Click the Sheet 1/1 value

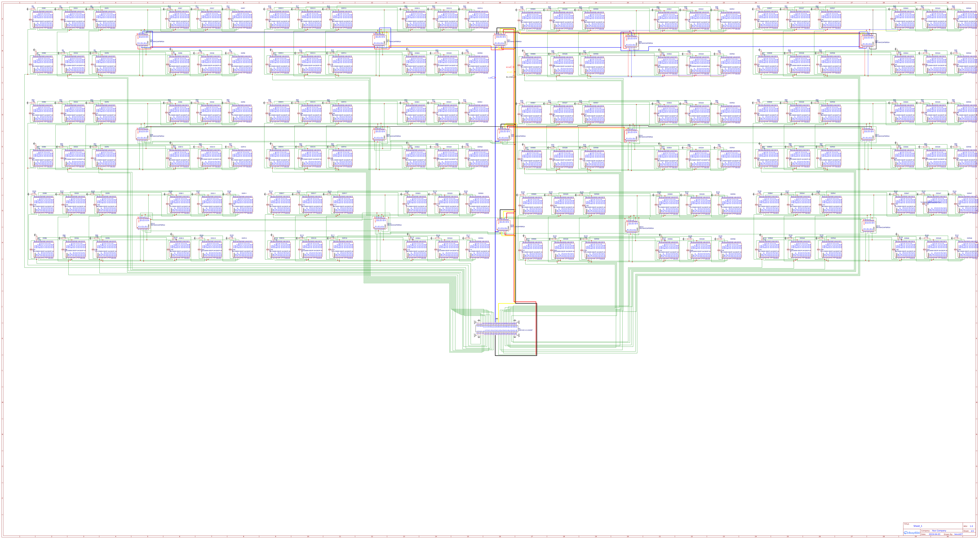click(972, 531)
